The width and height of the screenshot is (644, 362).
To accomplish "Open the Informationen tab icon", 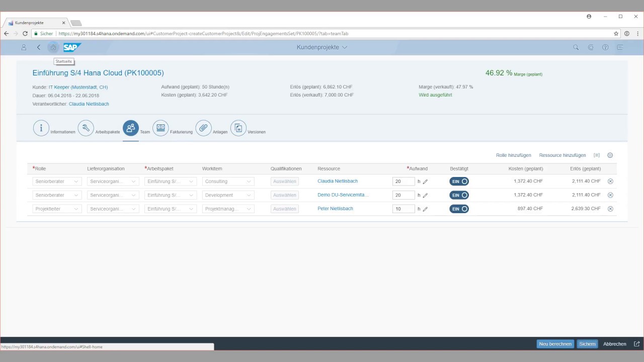I will point(41,128).
